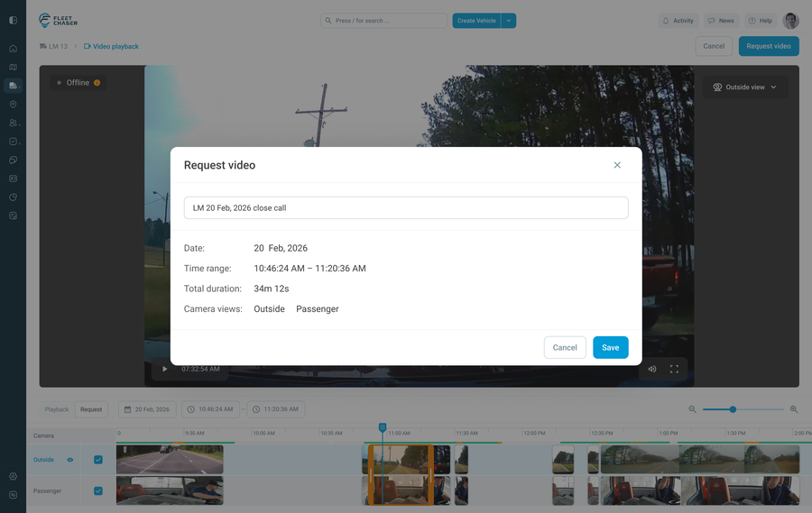Viewport: 812px width, 513px height.
Task: Uncheck the Passenger camera checkbox
Action: pyautogui.click(x=98, y=491)
